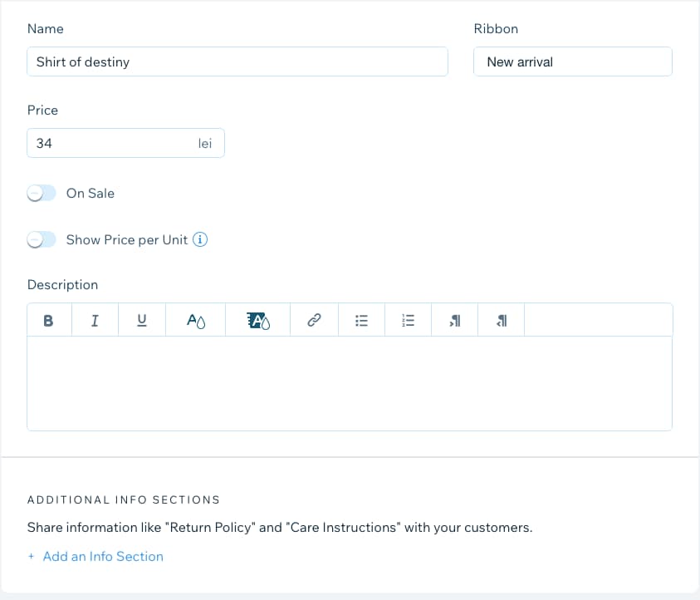The width and height of the screenshot is (700, 600).
Task: Select the underline formatting icon
Action: pos(141,320)
